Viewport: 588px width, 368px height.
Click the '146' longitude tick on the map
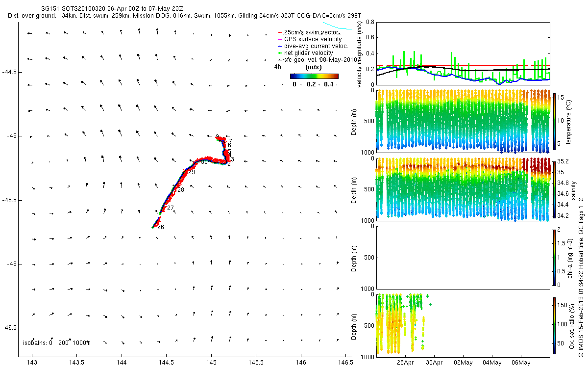[300, 363]
